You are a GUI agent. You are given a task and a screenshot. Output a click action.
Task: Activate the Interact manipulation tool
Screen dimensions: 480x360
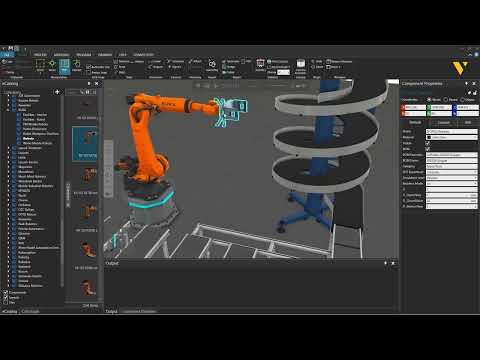[76, 66]
